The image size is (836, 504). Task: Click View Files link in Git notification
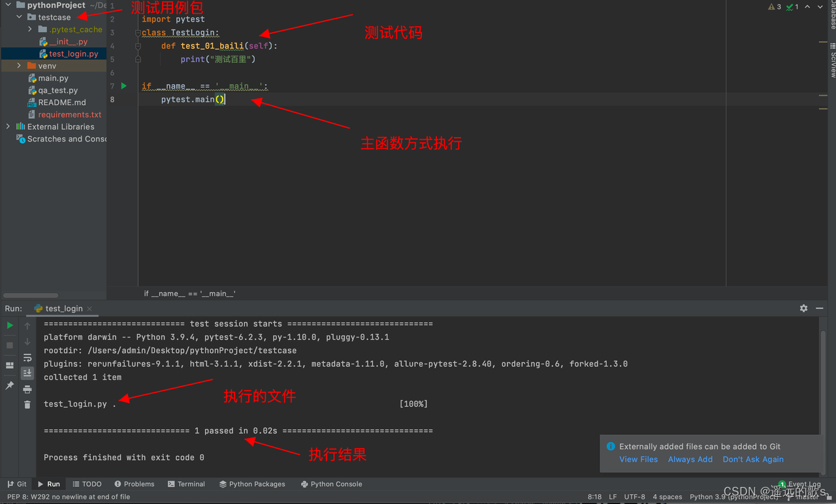point(639,460)
